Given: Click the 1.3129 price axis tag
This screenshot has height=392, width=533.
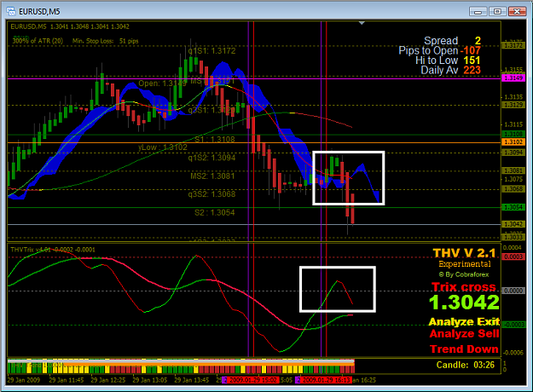Looking at the screenshot, I should pos(513,105).
